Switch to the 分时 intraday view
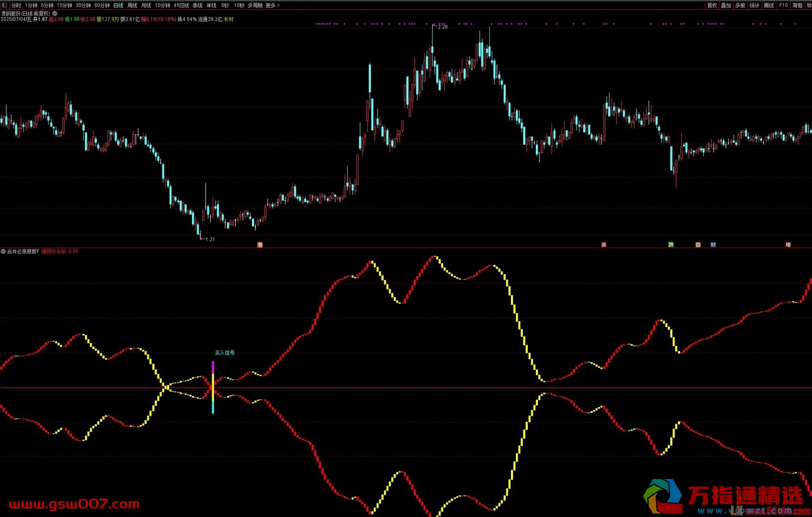The height and width of the screenshot is (517, 812). point(16,5)
